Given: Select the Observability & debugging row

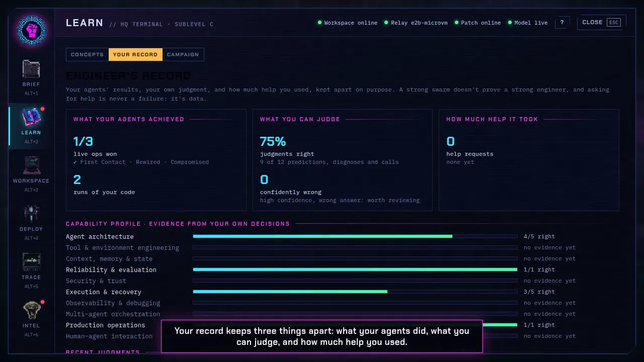Looking at the screenshot, I should [x=320, y=303].
